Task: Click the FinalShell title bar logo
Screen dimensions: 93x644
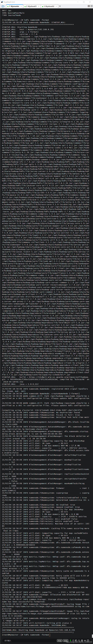Action: coord(2,2)
